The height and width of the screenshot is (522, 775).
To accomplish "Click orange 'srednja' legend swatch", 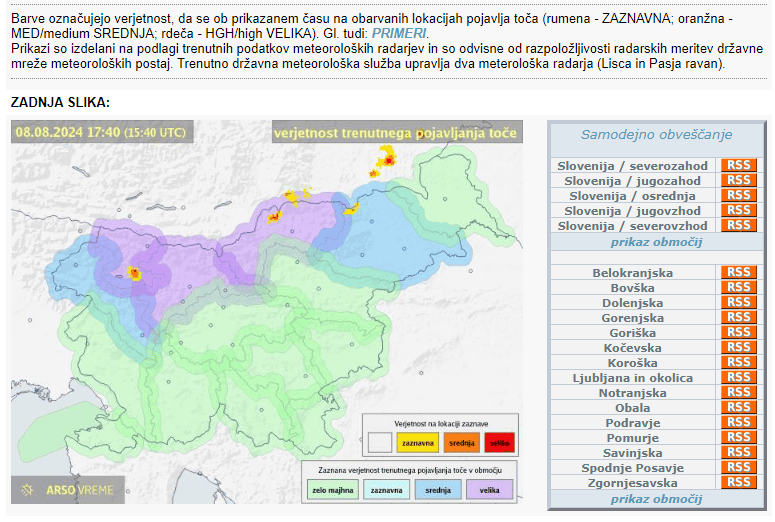I will [x=460, y=442].
